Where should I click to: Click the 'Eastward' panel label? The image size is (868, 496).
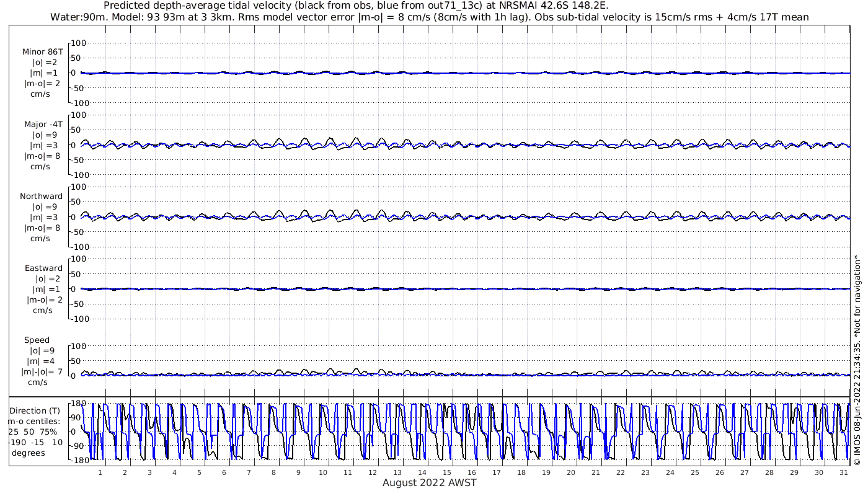point(44,268)
